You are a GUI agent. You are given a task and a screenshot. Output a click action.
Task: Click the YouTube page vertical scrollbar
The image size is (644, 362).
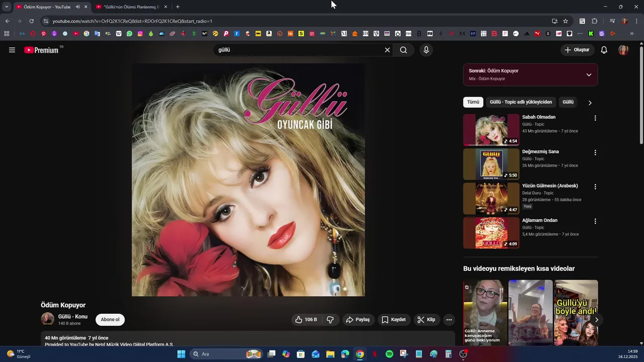click(641, 96)
